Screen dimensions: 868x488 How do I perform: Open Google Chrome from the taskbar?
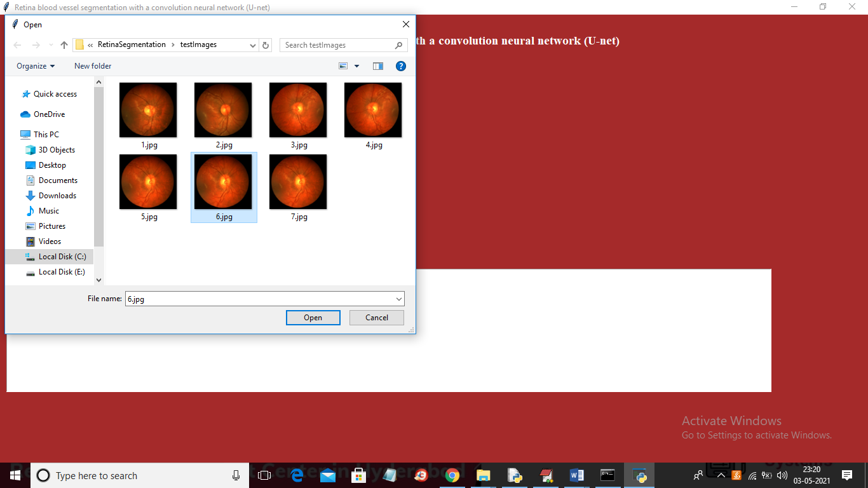(452, 475)
